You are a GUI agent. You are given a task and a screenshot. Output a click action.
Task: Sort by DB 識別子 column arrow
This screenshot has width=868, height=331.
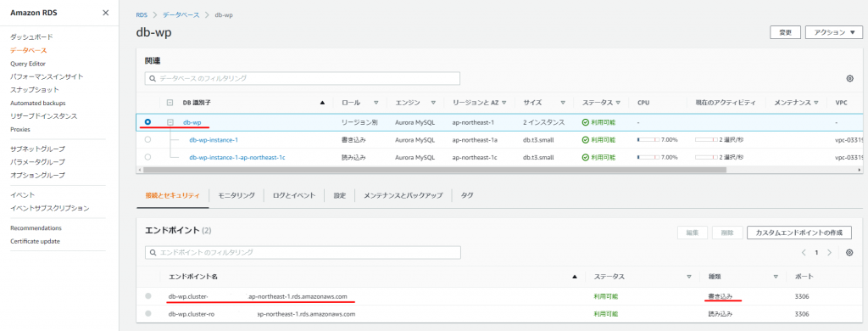323,103
